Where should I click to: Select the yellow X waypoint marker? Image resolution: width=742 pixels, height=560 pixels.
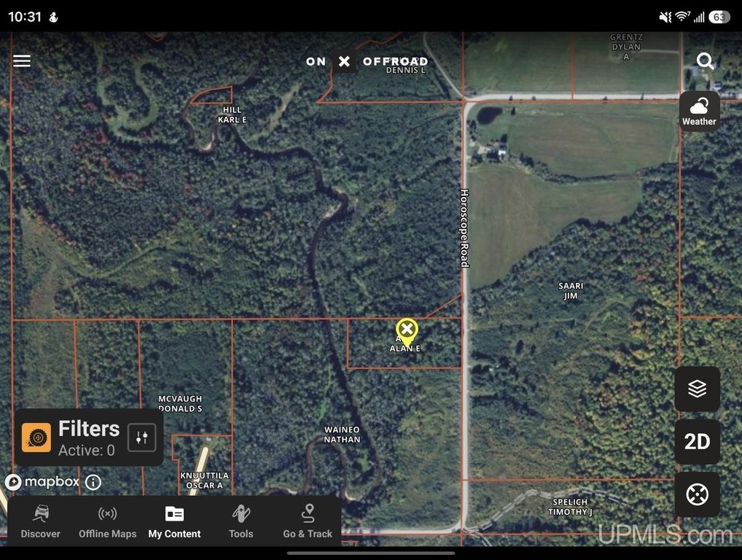pos(407,331)
